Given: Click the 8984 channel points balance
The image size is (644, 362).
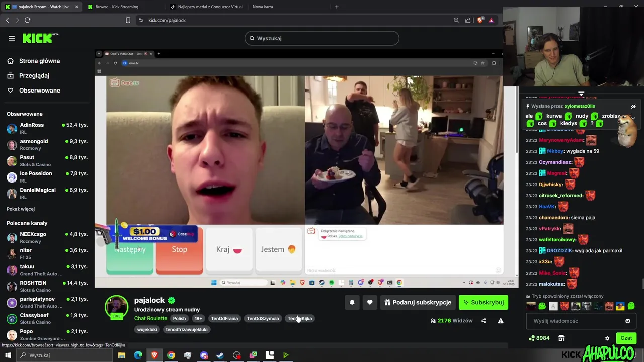Looking at the screenshot, I should pyautogui.click(x=539, y=338).
